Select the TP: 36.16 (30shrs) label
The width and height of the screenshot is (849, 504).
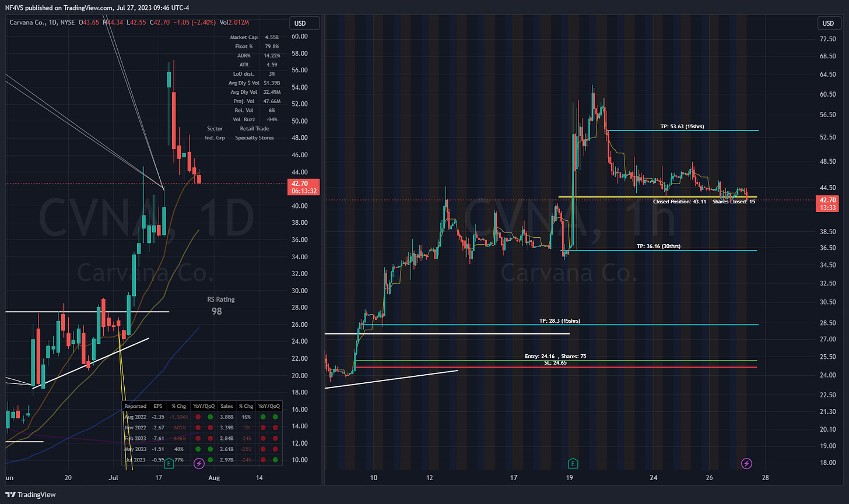pyautogui.click(x=658, y=246)
